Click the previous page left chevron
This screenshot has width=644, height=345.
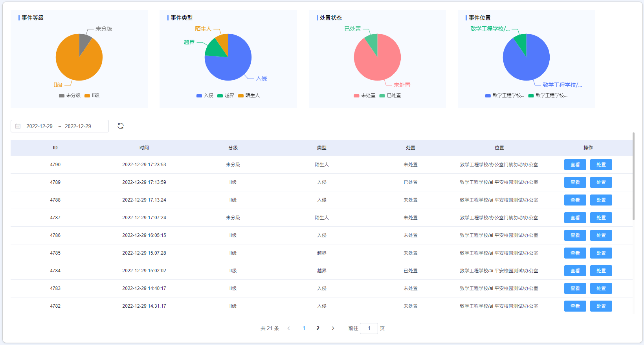coord(289,328)
